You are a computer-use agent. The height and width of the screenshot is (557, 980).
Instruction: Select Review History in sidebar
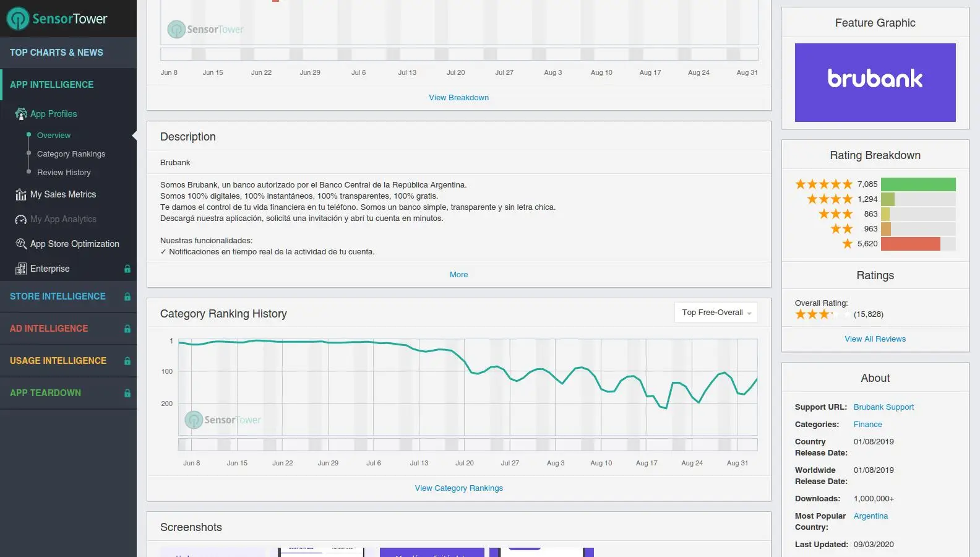[64, 173]
